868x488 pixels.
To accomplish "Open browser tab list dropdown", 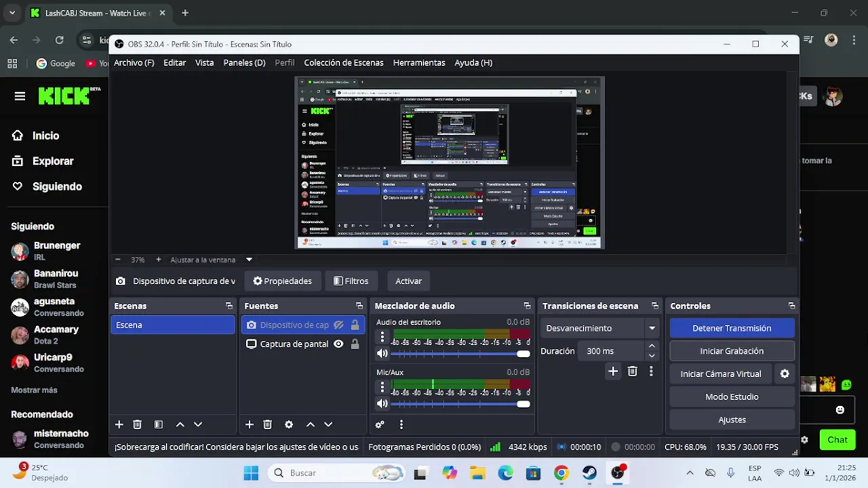I will point(12,13).
